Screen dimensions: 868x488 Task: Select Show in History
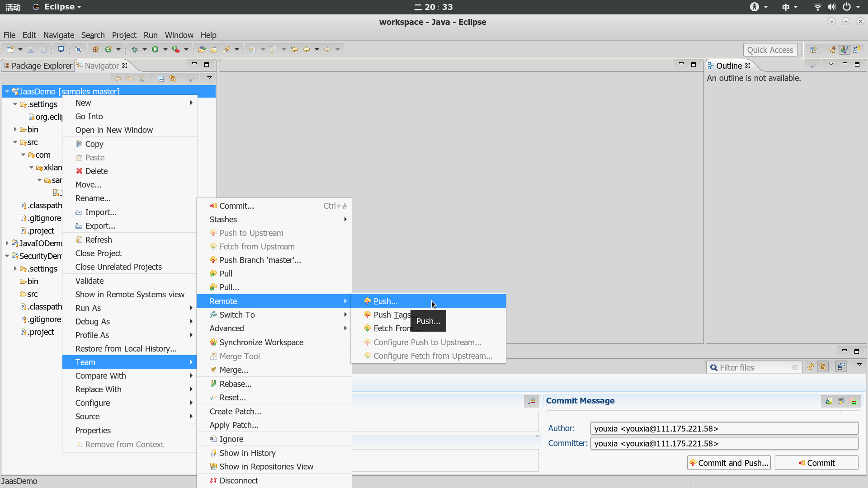(x=274, y=453)
